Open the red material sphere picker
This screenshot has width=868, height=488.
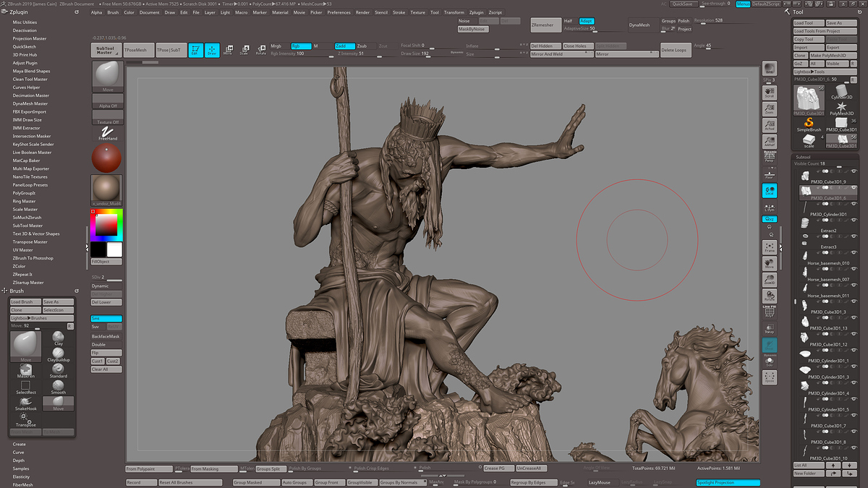(x=107, y=158)
